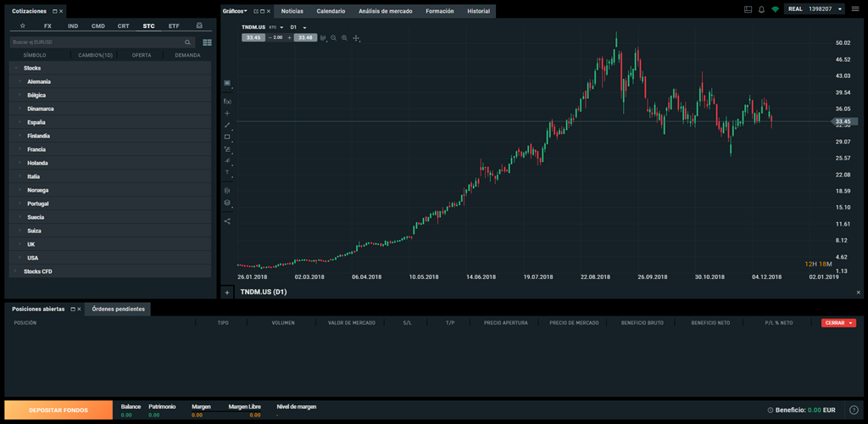Screen dimensions: 868x424
Task: Sort by SÍMBOLO column header
Action: point(35,55)
